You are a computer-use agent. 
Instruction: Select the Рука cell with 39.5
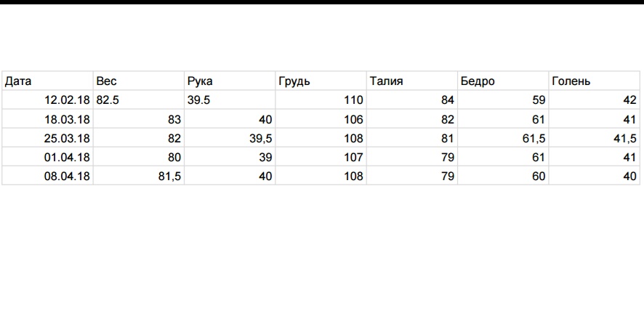(230, 101)
